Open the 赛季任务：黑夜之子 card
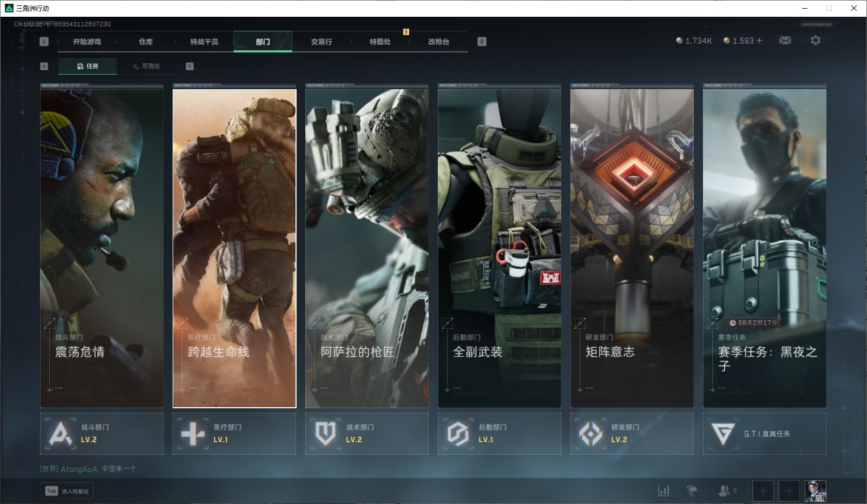This screenshot has height=504, width=867. click(765, 248)
